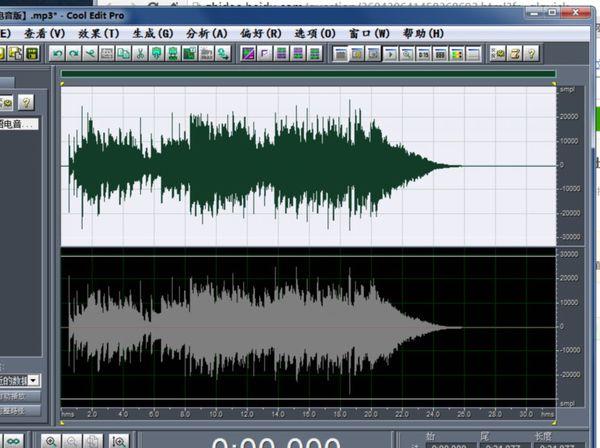Toggle the blank status window icon
Viewport: 600px width, 448px height.
point(473,54)
